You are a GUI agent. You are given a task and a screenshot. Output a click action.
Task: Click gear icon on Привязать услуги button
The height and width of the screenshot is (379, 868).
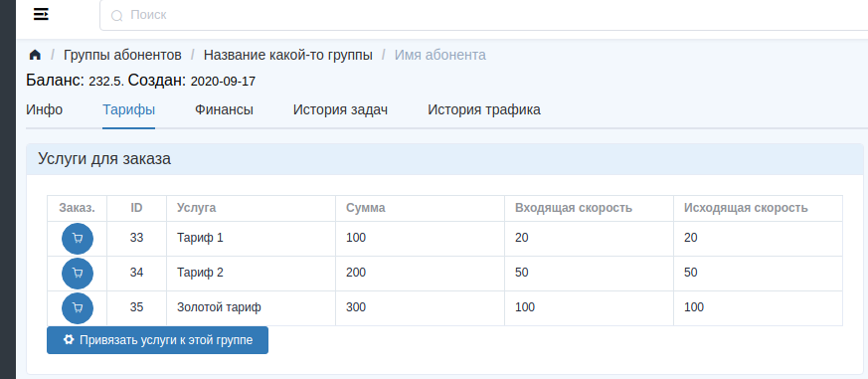(x=69, y=339)
